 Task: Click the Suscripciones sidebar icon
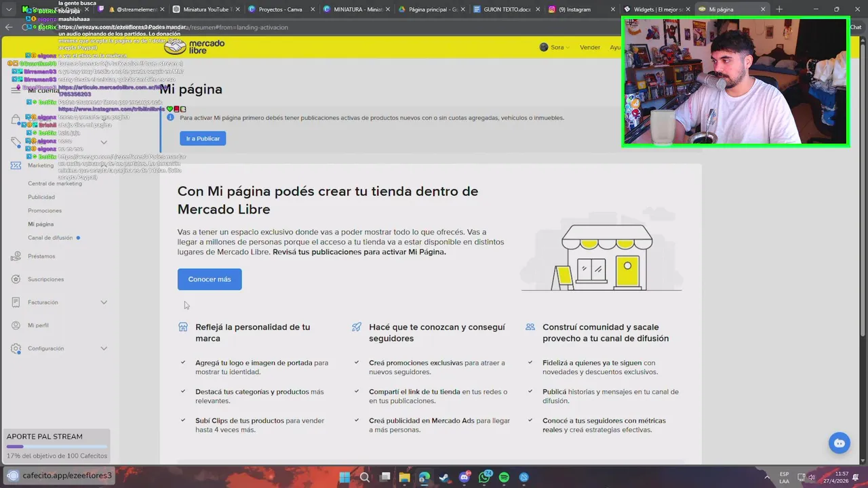[x=16, y=279]
